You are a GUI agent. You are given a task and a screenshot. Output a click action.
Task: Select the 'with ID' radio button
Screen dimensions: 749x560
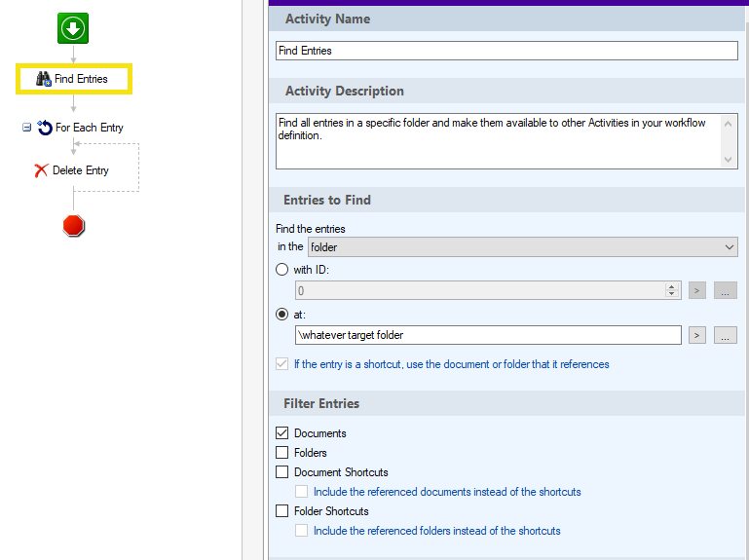(x=281, y=270)
